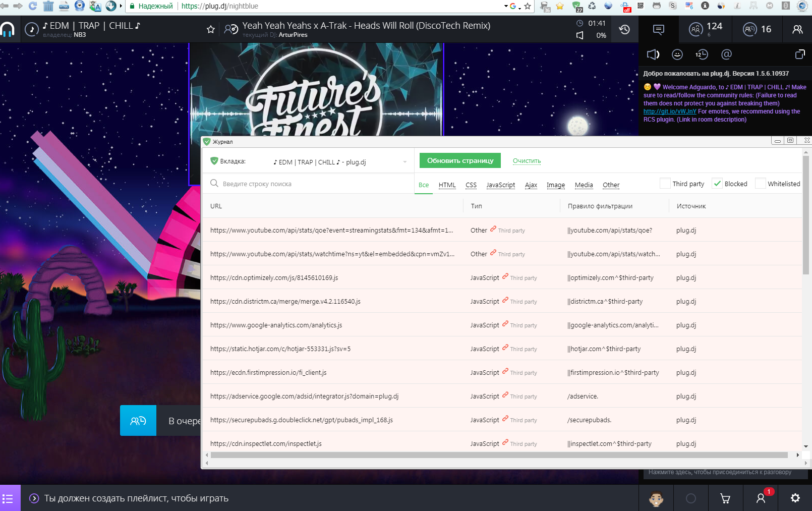The width and height of the screenshot is (812, 511).
Task: Open the play history clock icon
Action: (x=624, y=29)
